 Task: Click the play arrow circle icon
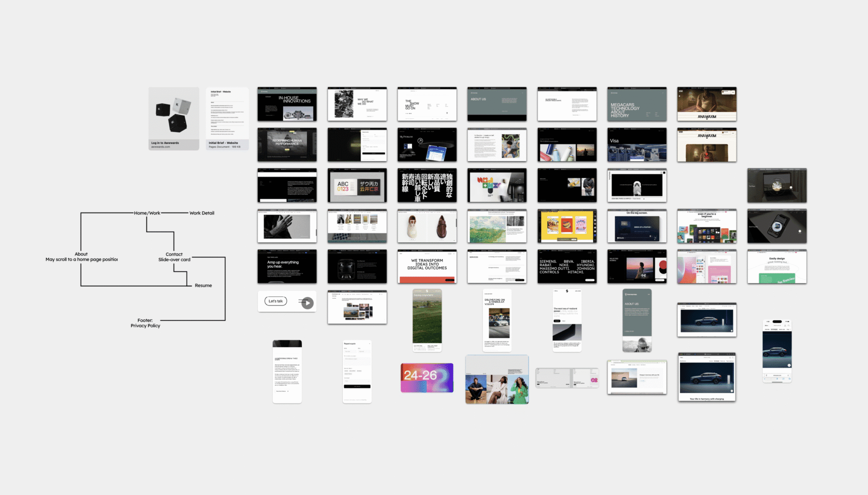pos(308,302)
